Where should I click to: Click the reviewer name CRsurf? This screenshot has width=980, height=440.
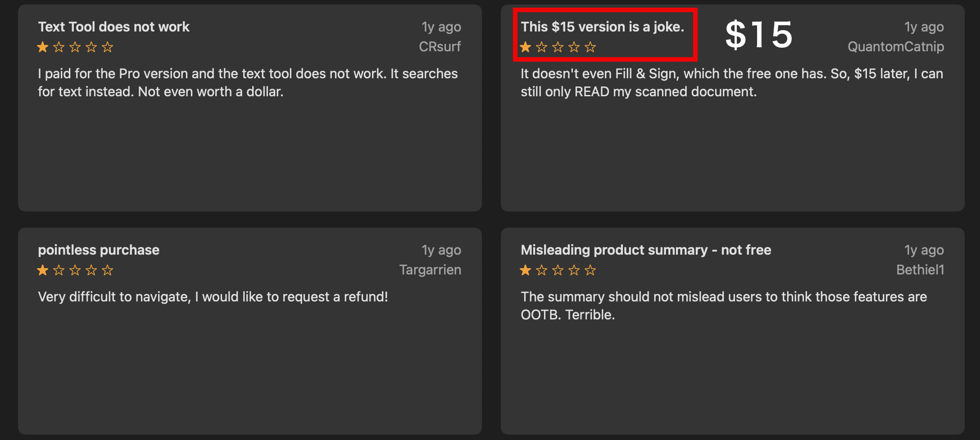[x=440, y=47]
